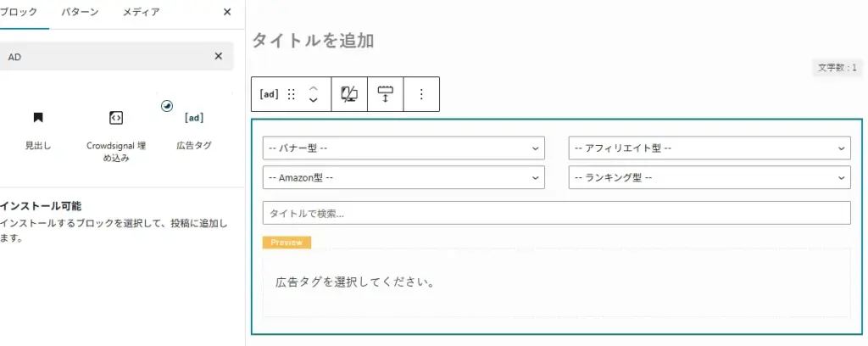Screen dimensions: 868x346
Task: Open the block options three-dot menu
Action: point(421,94)
